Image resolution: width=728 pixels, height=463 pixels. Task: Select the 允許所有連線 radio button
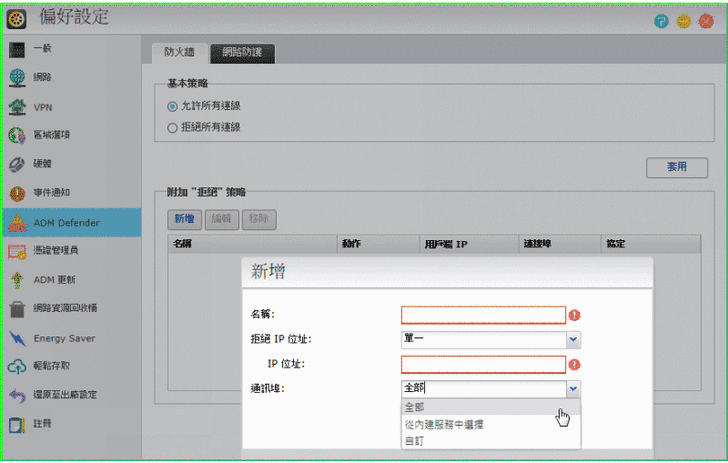172,106
